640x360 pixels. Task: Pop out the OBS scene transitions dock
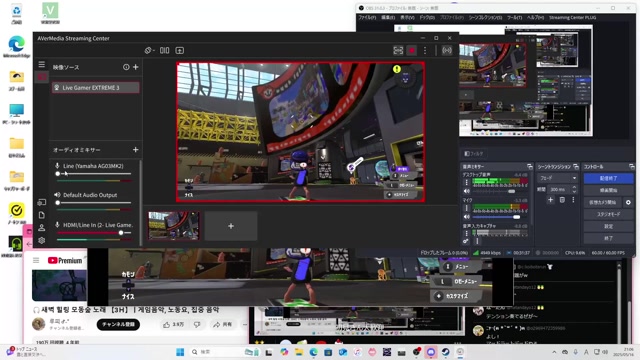[x=576, y=167]
